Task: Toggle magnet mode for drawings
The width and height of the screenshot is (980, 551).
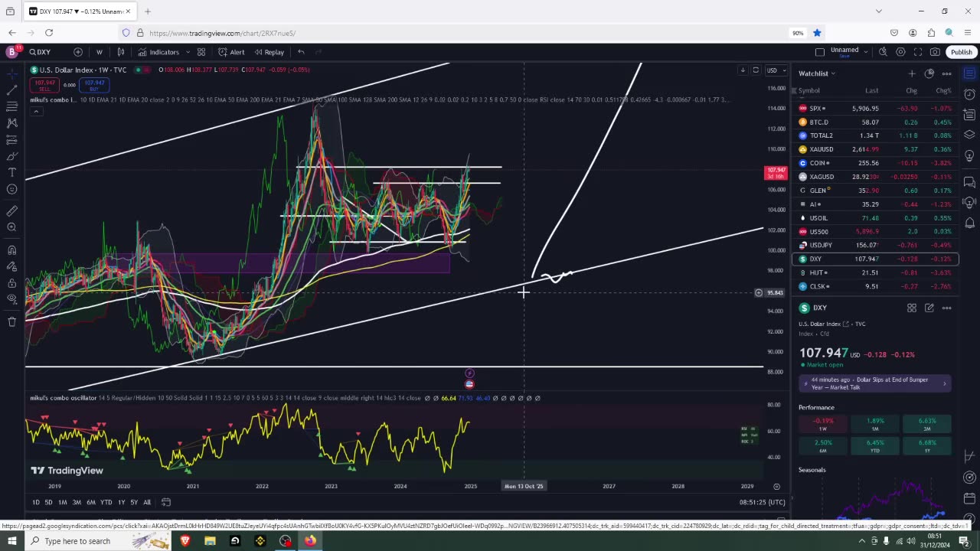Action: pyautogui.click(x=11, y=249)
